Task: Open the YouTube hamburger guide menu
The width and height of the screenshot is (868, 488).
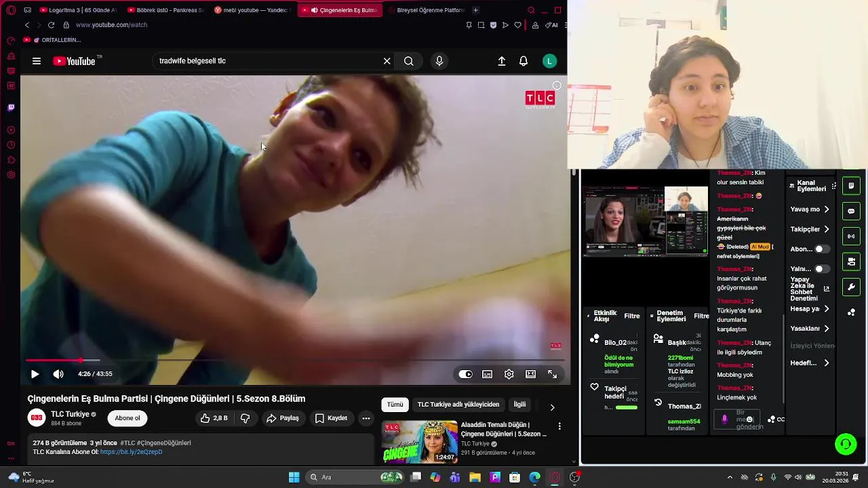Action: [37, 61]
